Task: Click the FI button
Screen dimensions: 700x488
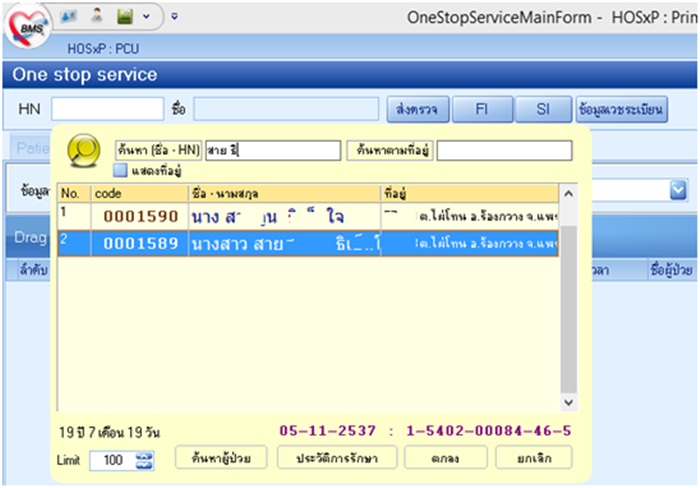Action: coord(482,109)
